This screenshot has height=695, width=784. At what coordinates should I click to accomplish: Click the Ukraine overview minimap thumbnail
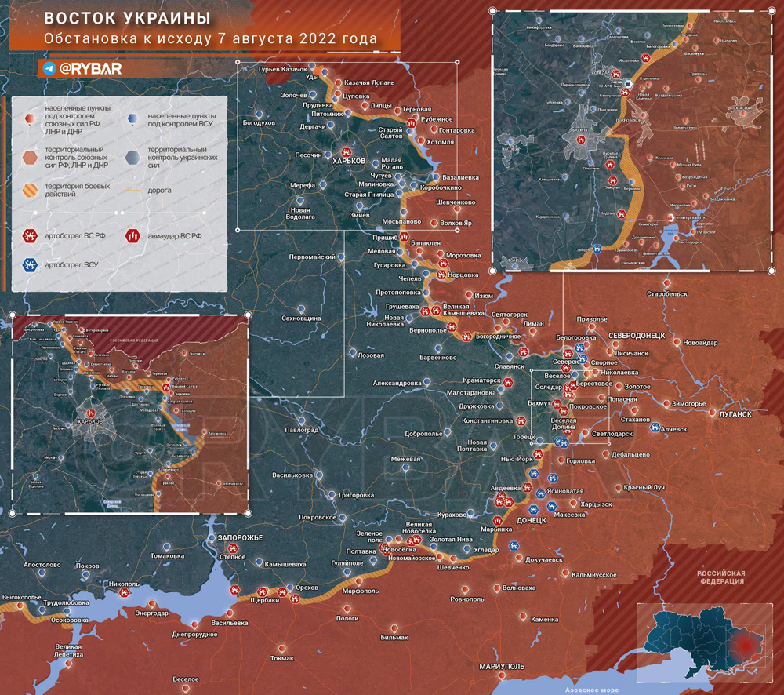coord(705,643)
